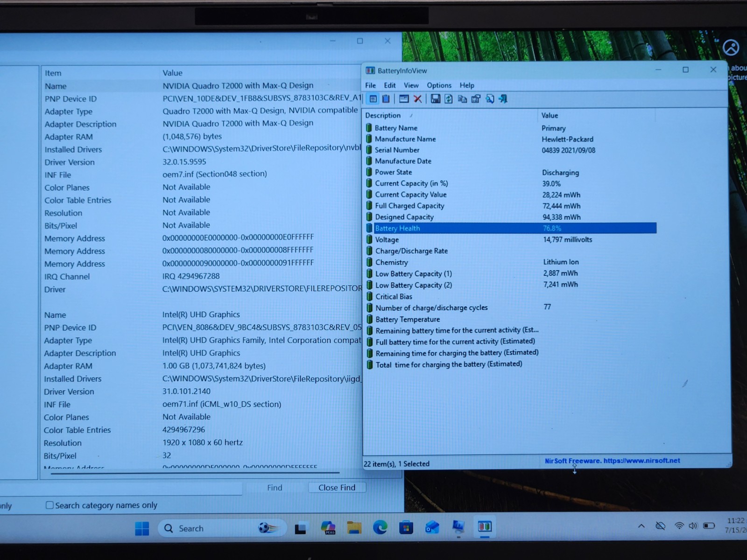Toggle Search category names only checkbox

coord(49,505)
